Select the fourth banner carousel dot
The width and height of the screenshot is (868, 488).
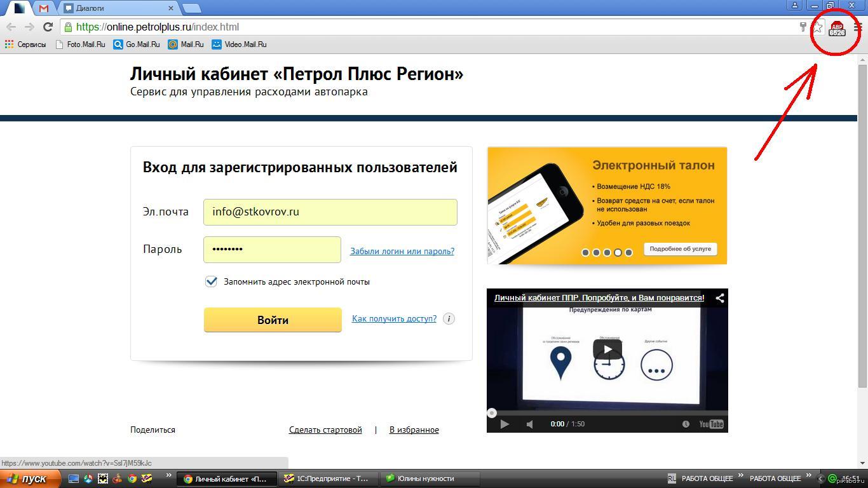coord(618,252)
